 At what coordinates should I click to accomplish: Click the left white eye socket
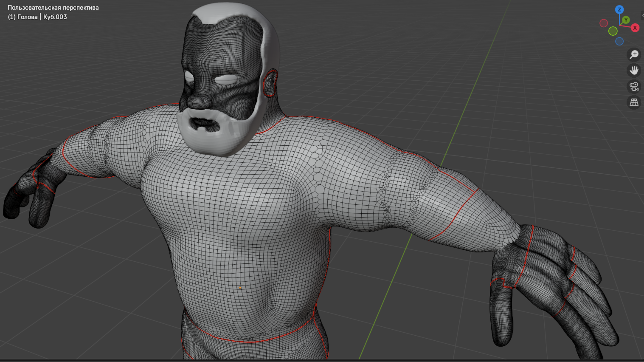189,77
